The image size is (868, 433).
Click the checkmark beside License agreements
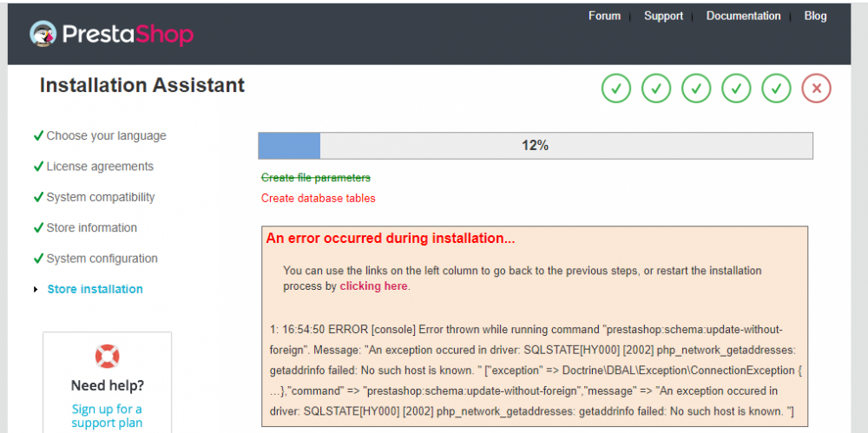(x=38, y=166)
